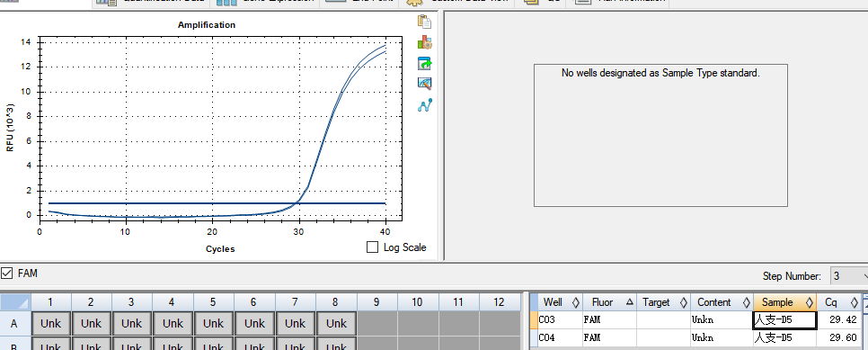Open the Step Number dropdown

click(x=848, y=275)
